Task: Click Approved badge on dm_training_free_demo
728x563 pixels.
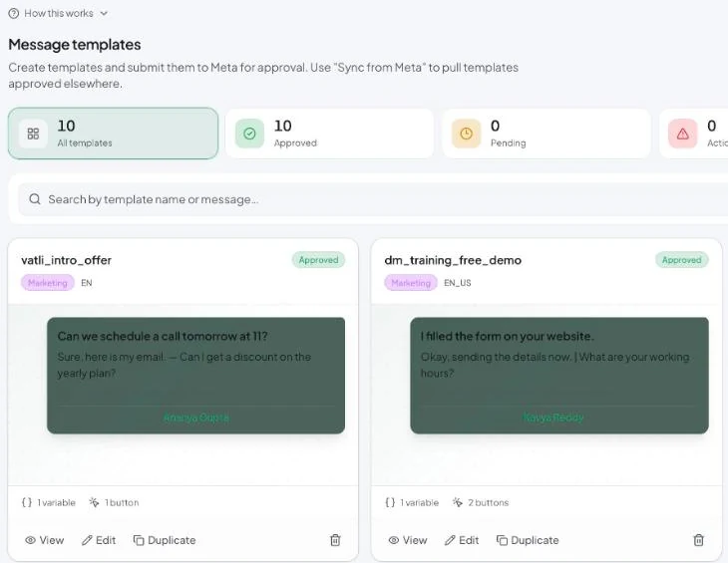Action: click(x=681, y=260)
